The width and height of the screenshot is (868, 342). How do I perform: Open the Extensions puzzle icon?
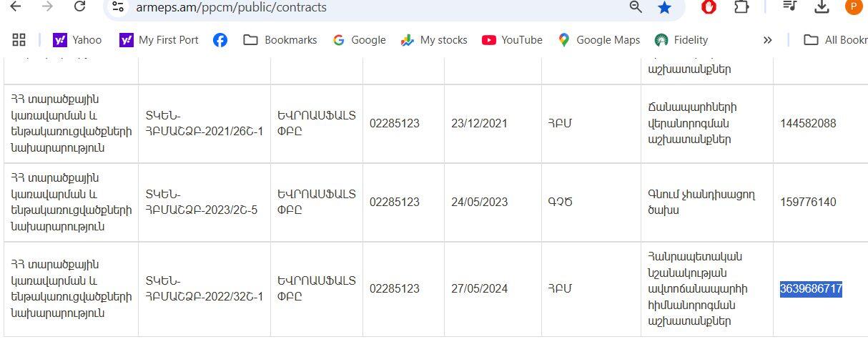tap(741, 7)
